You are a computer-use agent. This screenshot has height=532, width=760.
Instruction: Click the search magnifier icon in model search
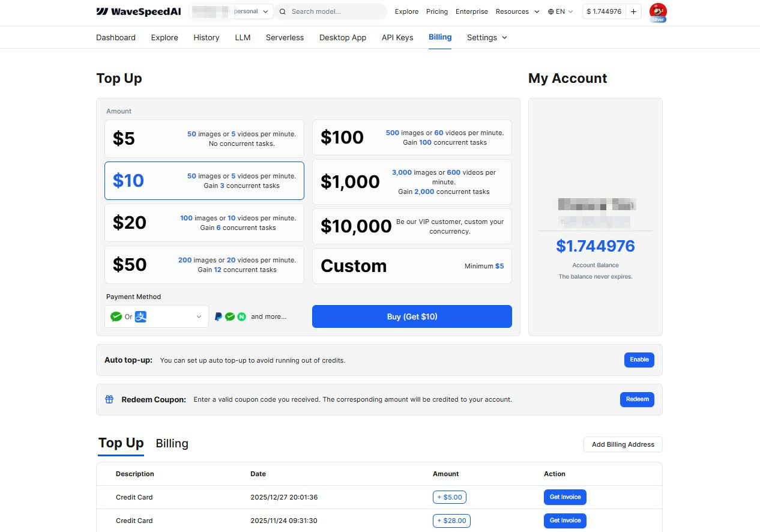tap(283, 11)
